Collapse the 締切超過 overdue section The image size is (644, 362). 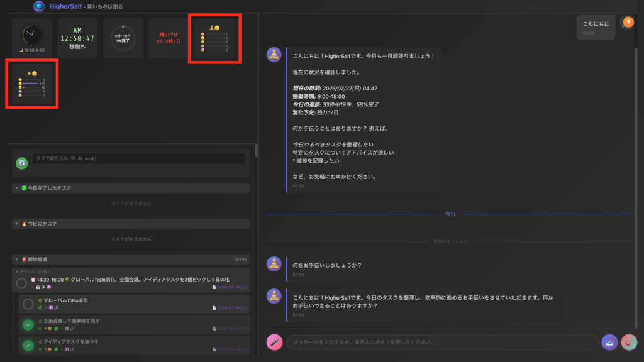[x=16, y=259]
